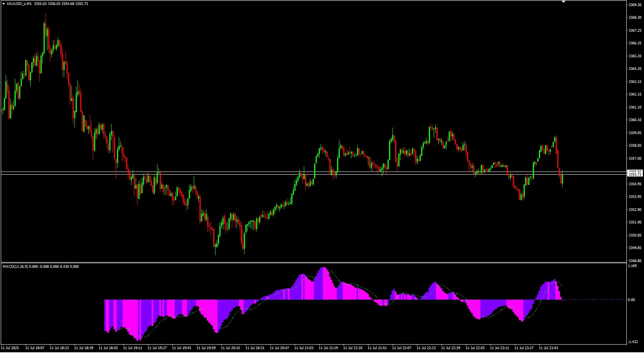
Task: Click the 3360.10 price scale label
Action: (634, 120)
